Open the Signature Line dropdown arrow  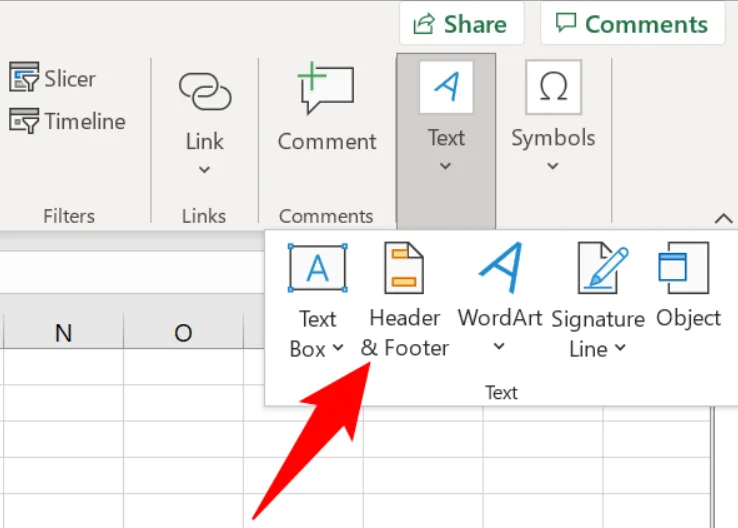pos(620,348)
